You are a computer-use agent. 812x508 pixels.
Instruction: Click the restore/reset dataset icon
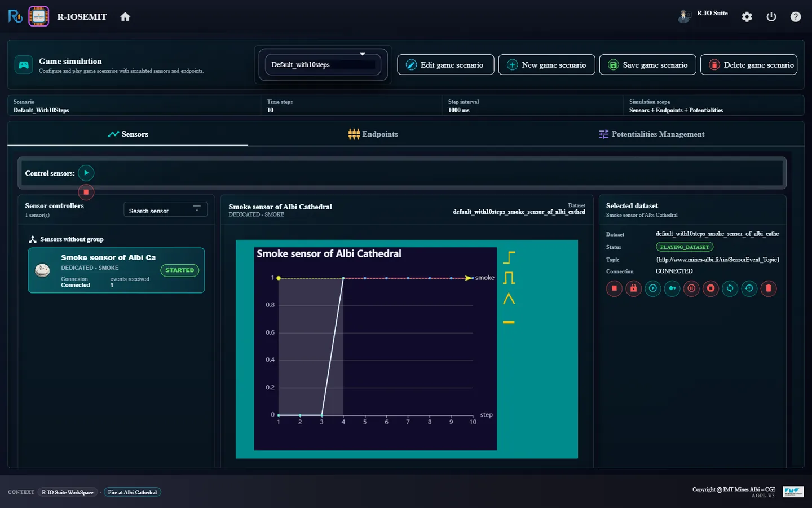pyautogui.click(x=749, y=288)
